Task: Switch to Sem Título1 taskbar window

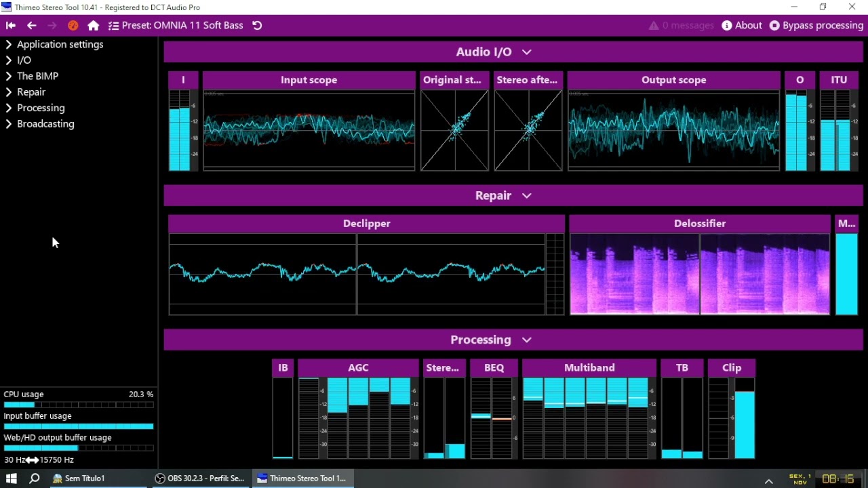Action: (98, 479)
